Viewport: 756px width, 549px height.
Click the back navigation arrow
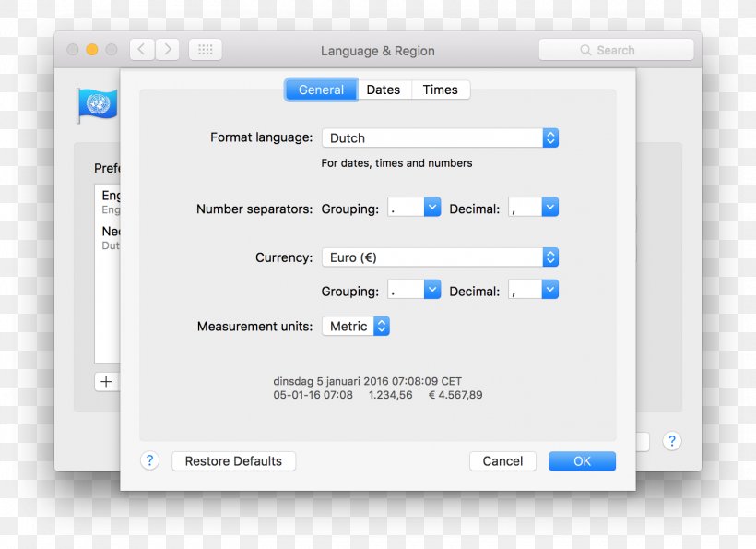(x=142, y=50)
